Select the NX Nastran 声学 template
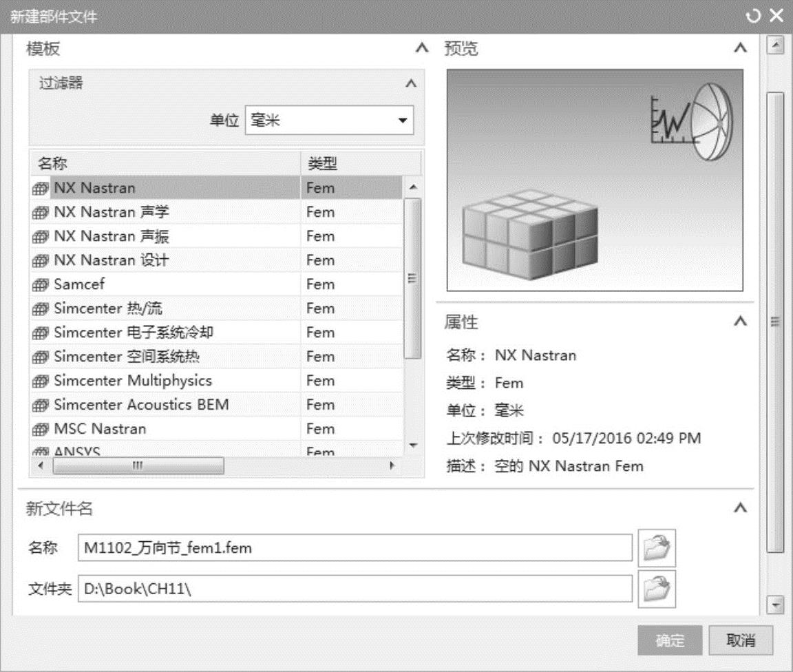 pos(216,212)
